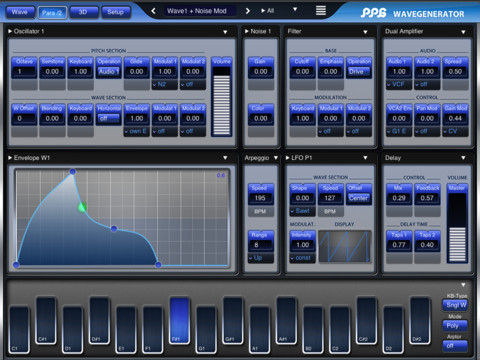Select the green envelope node
Screen dimensions: 480x360
[82, 207]
